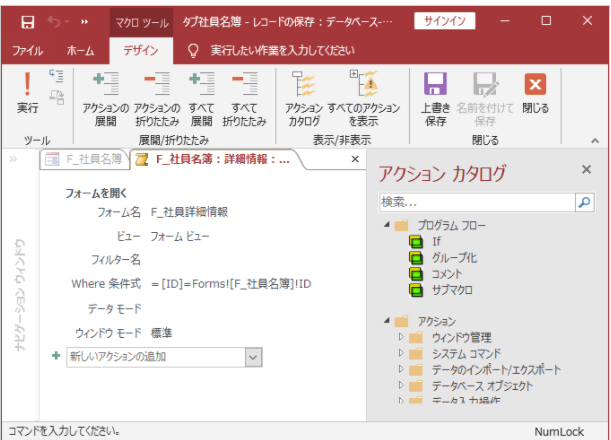Open the quick access toolbar overflow arrows
Viewport: 611px width, 440px height.
pos(85,22)
